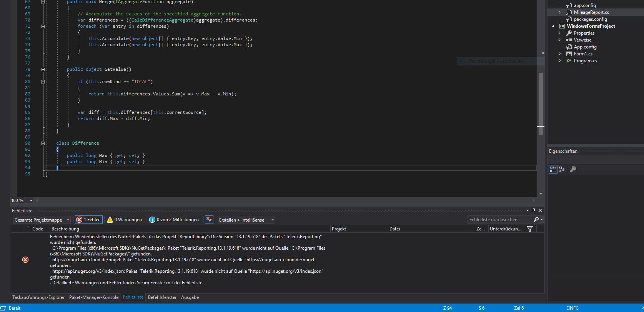Viewport: 644px width, 312px height.
Task: Open the Fehlerliste window position menu
Action: tap(528, 210)
